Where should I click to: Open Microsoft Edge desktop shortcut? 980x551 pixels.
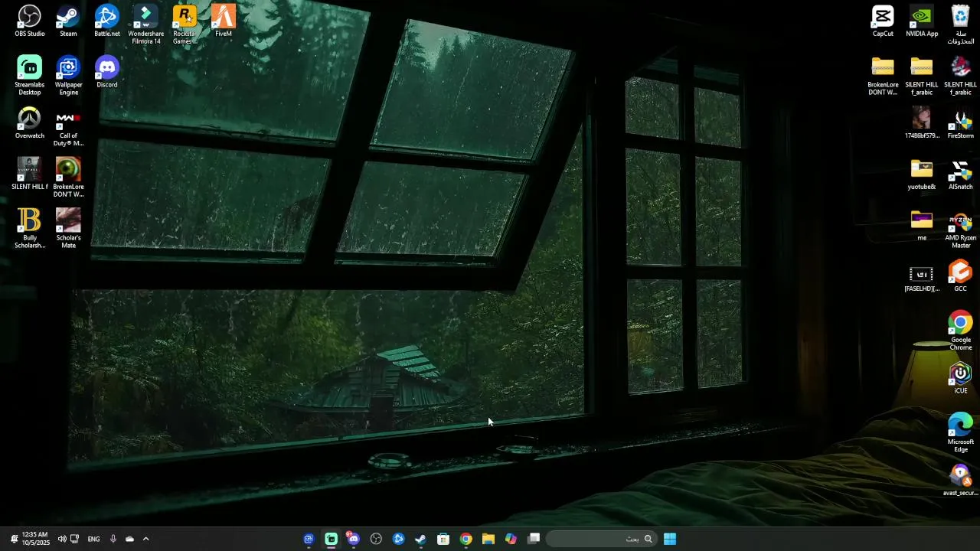point(961,432)
